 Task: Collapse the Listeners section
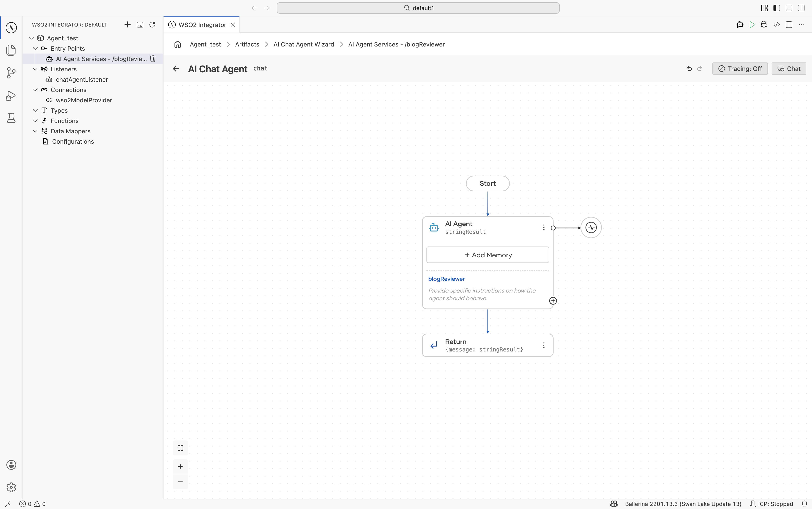pos(35,69)
